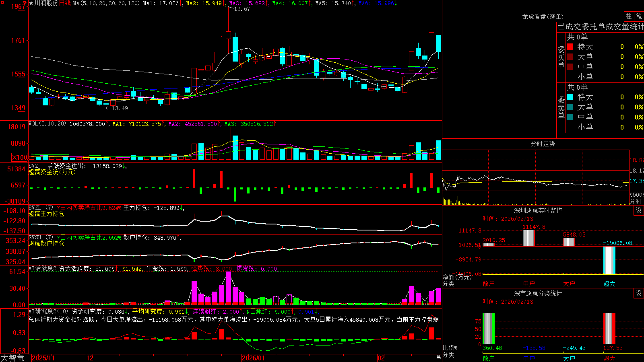Click the 龙虎看盘(逐单) panel title
The width and height of the screenshot is (644, 362).
tap(543, 16)
